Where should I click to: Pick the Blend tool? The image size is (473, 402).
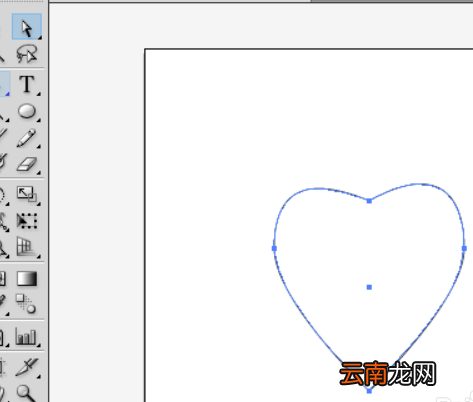(26, 303)
